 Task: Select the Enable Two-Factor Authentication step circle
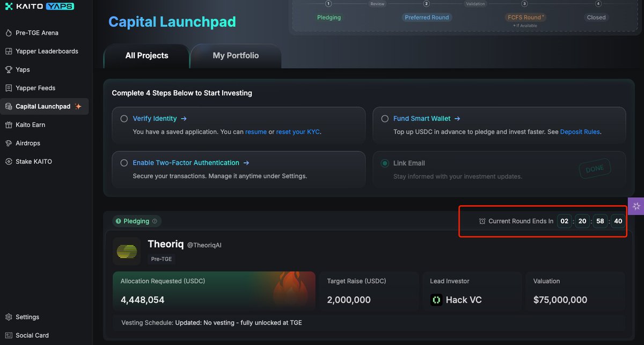point(124,163)
